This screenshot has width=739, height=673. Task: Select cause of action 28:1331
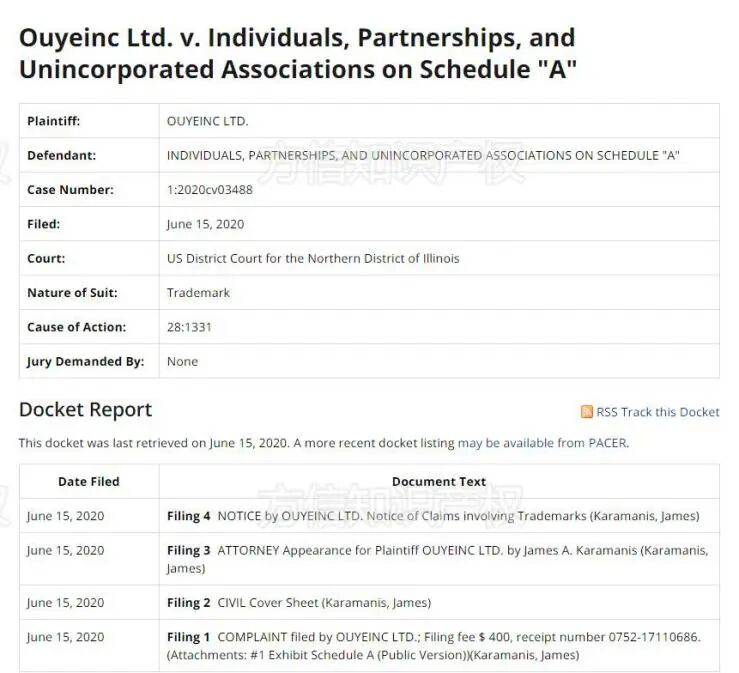pos(189,328)
